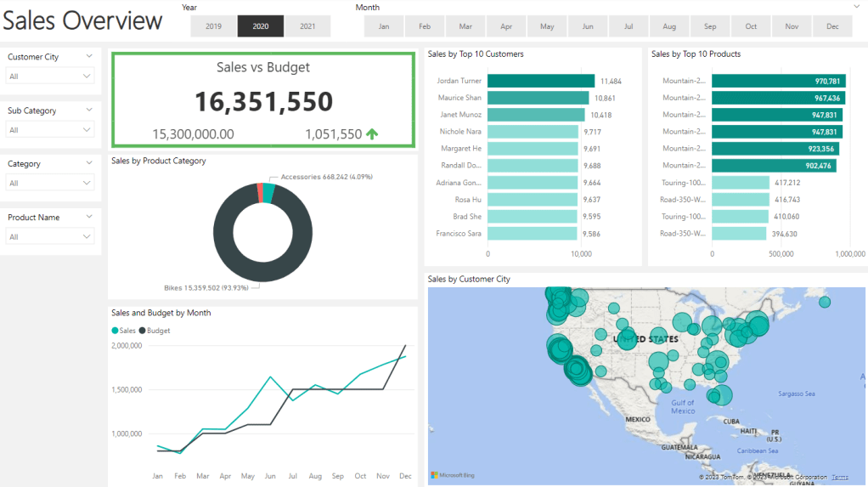Click the teal Sales legend marker
This screenshot has width=868, height=487.
pyautogui.click(x=115, y=330)
